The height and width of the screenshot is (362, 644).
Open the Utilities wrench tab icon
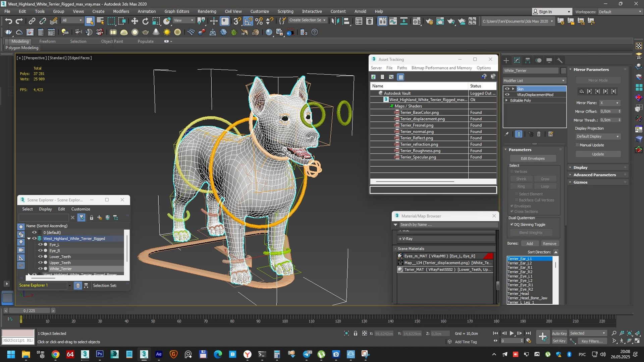(560, 60)
